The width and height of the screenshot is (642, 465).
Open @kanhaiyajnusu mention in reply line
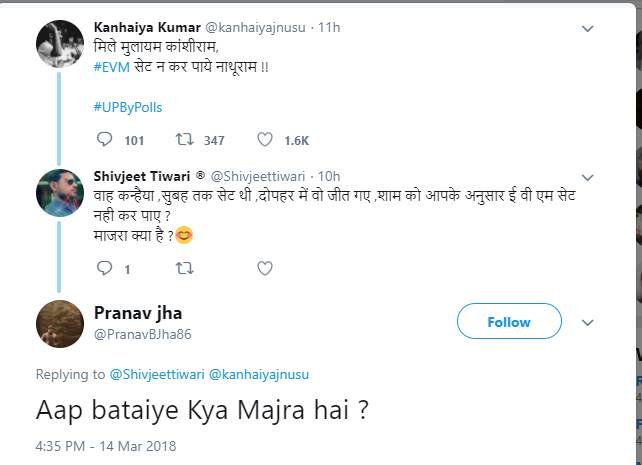coord(260,375)
